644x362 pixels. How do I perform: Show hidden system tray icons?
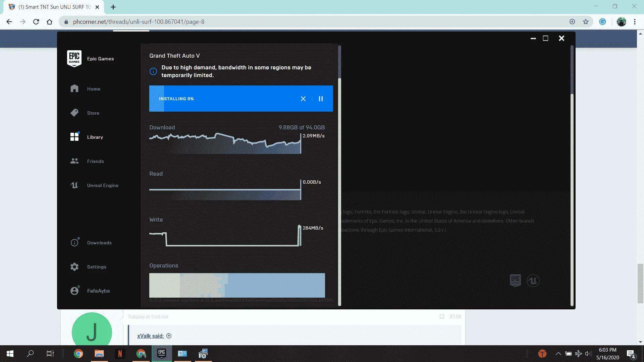(x=558, y=354)
